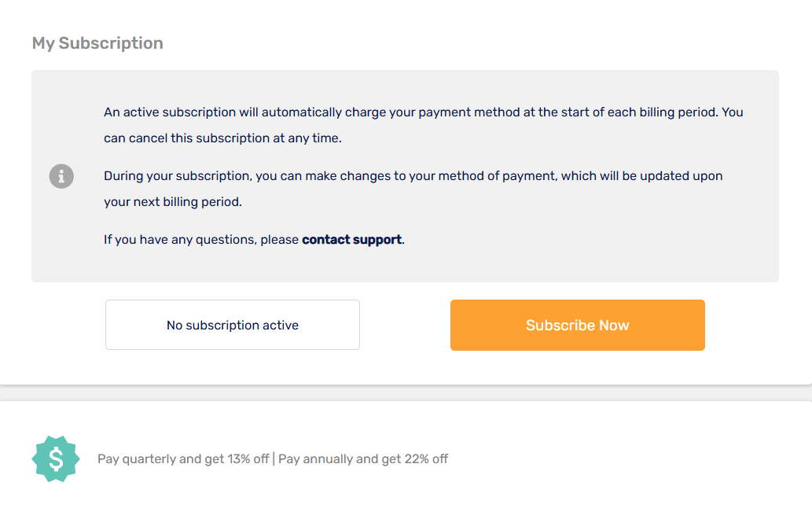Click the 'During your subscription' sentence
Image resolution: width=812 pixels, height=508 pixels.
413,175
